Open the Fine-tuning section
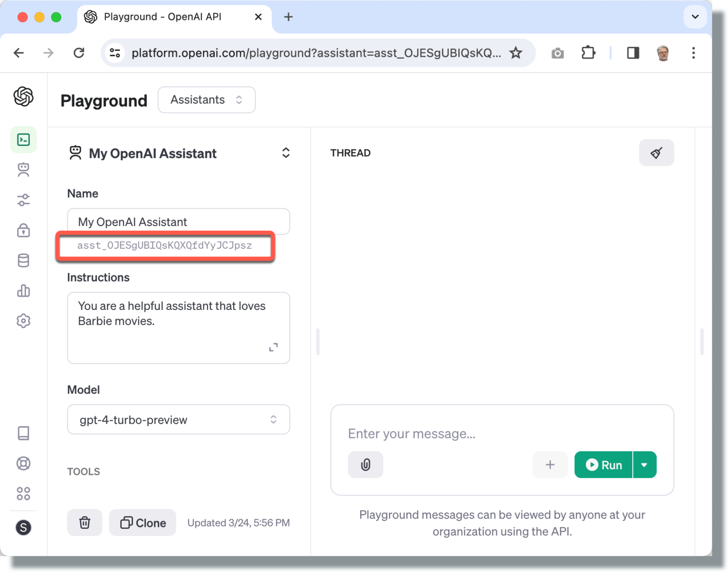 (x=23, y=200)
